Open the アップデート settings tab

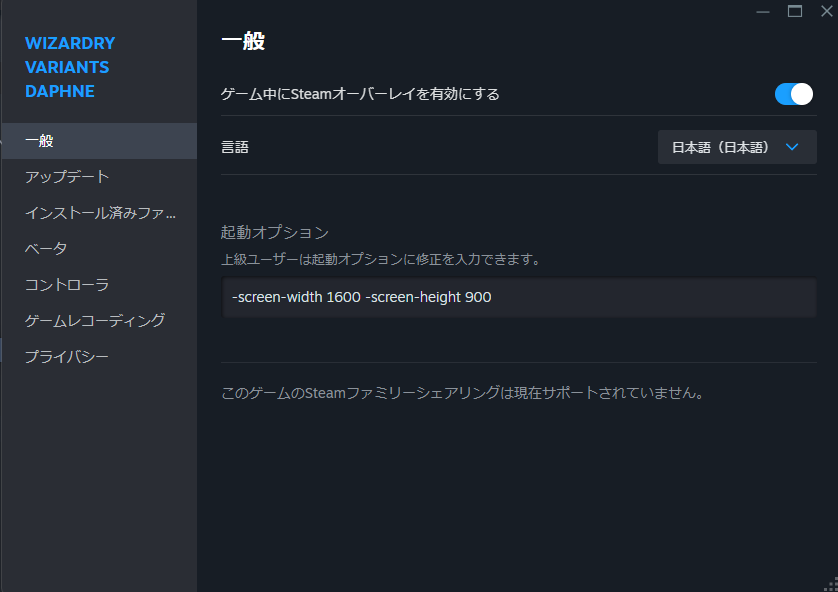coord(99,177)
